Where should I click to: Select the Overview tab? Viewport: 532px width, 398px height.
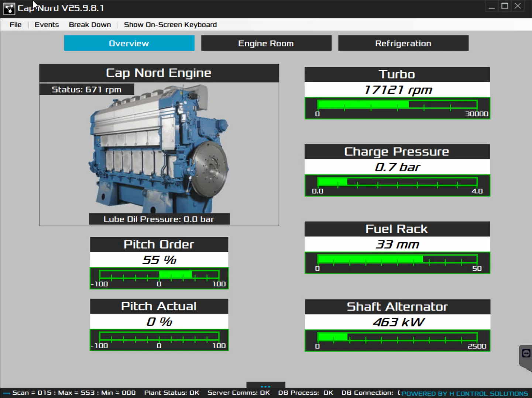point(129,43)
